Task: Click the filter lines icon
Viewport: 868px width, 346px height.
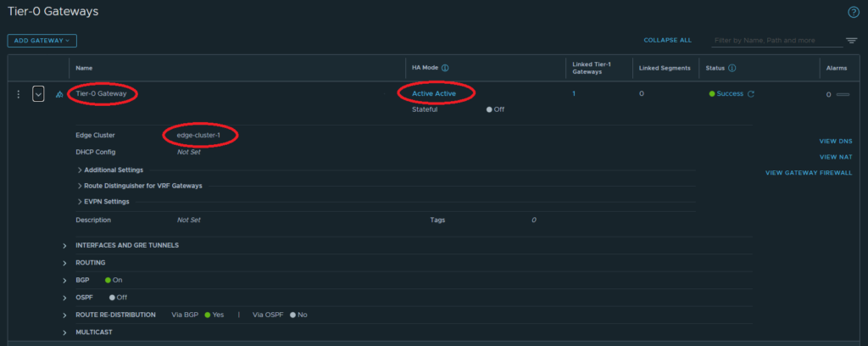Action: point(851,41)
